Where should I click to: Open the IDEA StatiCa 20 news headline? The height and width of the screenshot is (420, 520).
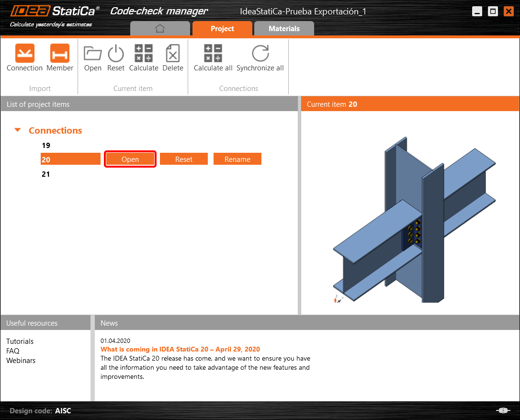(x=180, y=349)
